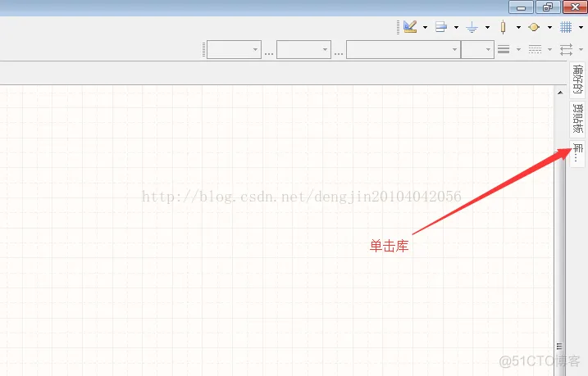The height and width of the screenshot is (376, 588).
Task: Open the Utility drawing tools (pencil and ruler) icon
Action: coord(410,27)
